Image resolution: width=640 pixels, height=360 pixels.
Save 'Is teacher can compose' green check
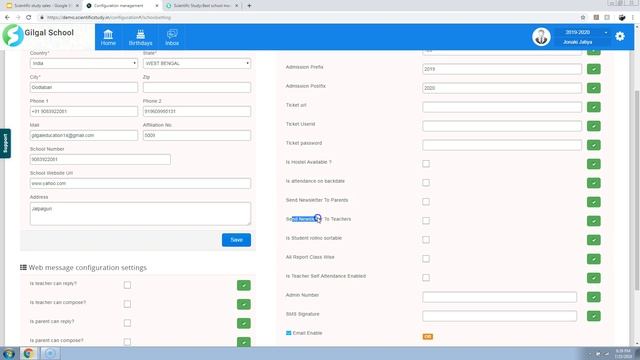244,304
